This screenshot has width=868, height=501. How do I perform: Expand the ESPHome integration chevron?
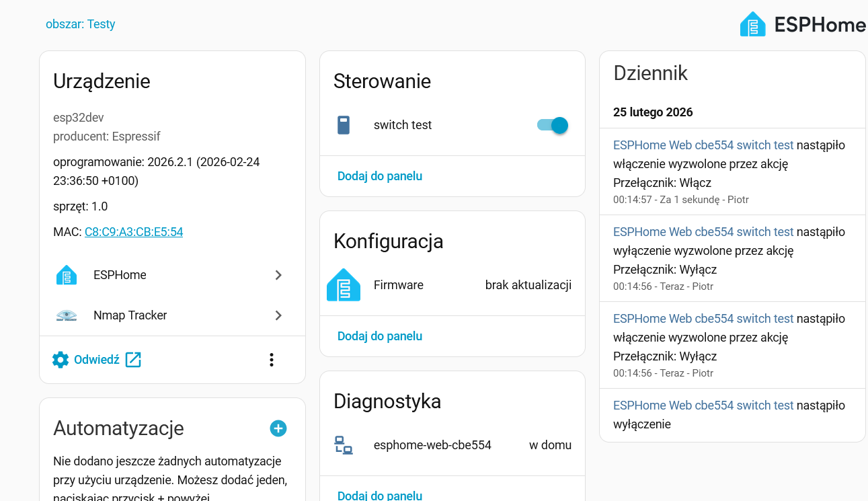278,275
